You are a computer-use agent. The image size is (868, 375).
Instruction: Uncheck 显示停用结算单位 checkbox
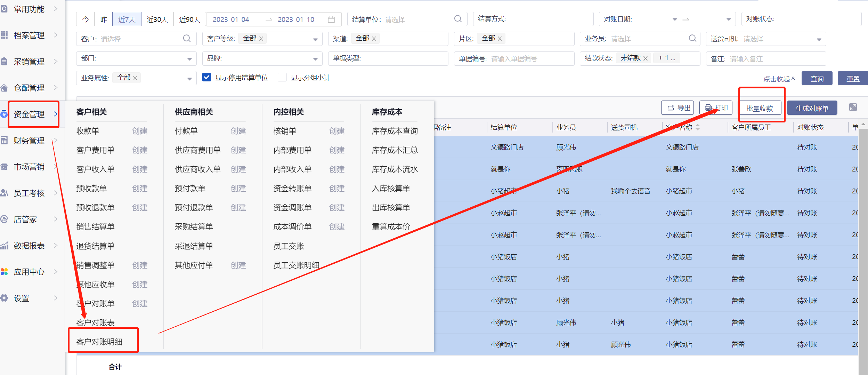click(206, 77)
